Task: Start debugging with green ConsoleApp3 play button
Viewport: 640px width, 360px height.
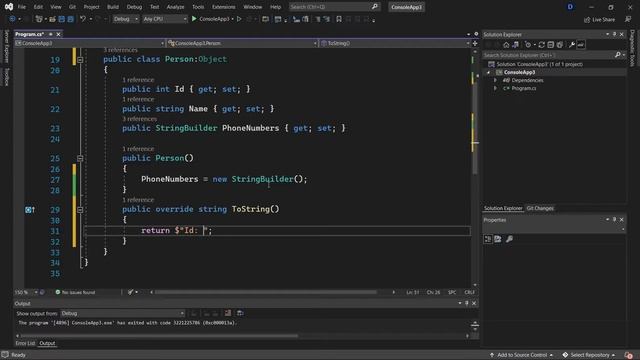Action: click(211, 19)
